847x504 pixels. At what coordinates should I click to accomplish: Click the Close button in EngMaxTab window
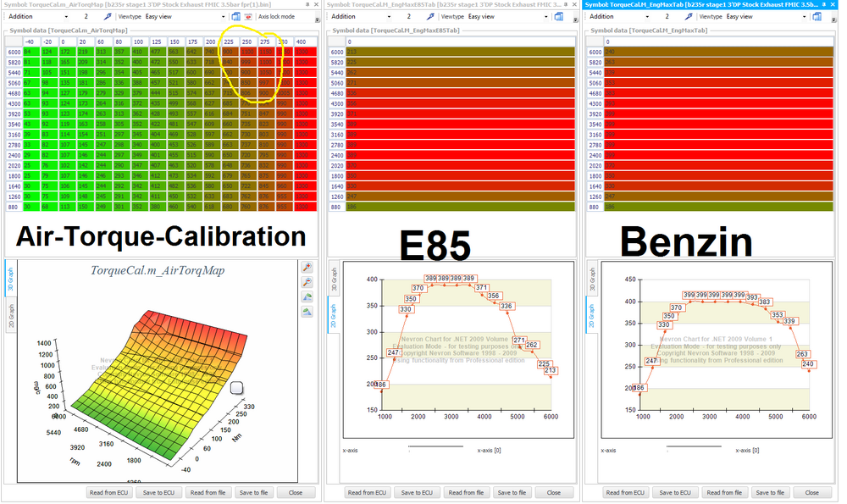click(812, 493)
